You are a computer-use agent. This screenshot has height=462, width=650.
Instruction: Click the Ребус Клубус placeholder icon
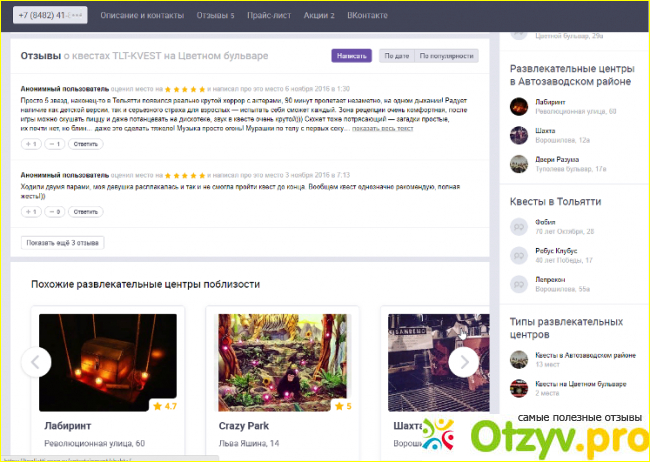click(x=519, y=255)
